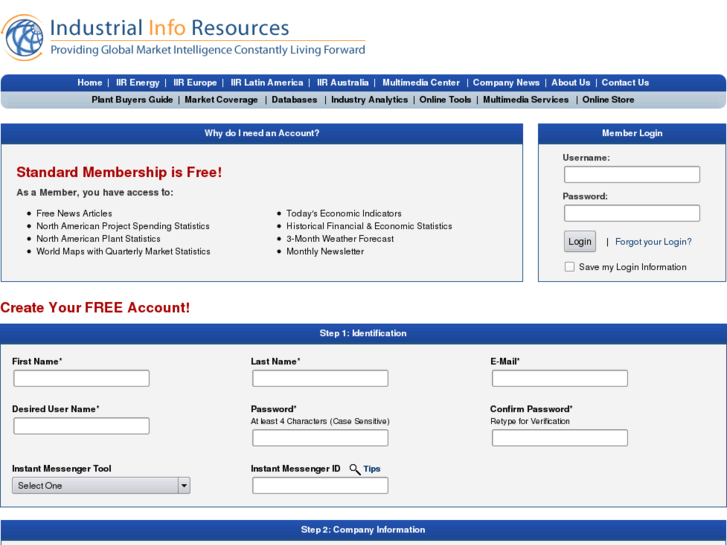
Task: Open Company News menu item
Action: (506, 83)
